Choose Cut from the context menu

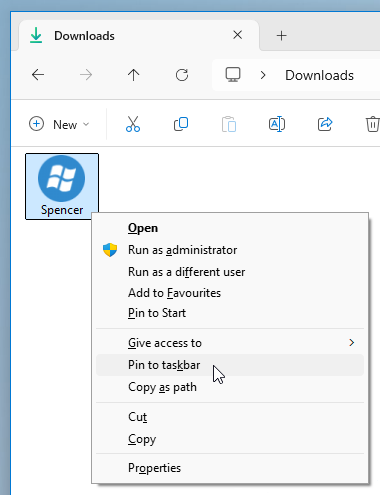tap(230, 417)
